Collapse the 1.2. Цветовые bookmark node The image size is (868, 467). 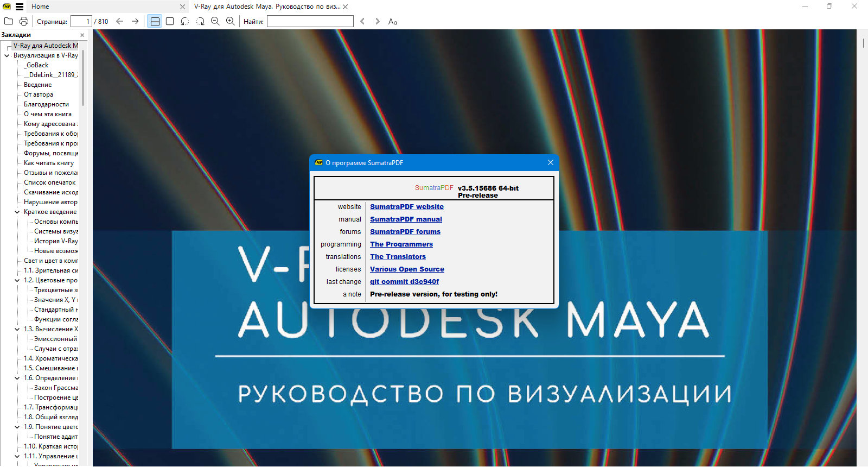(17, 280)
